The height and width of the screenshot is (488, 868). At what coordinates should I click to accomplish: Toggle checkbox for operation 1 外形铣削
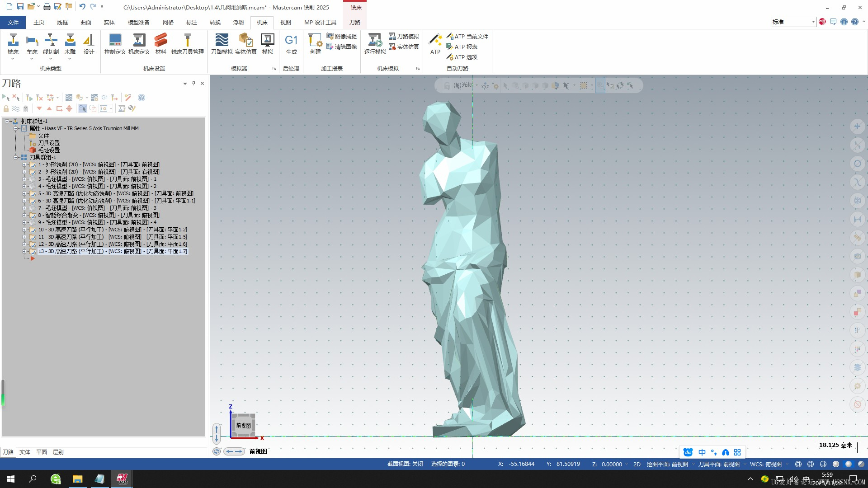tap(33, 165)
